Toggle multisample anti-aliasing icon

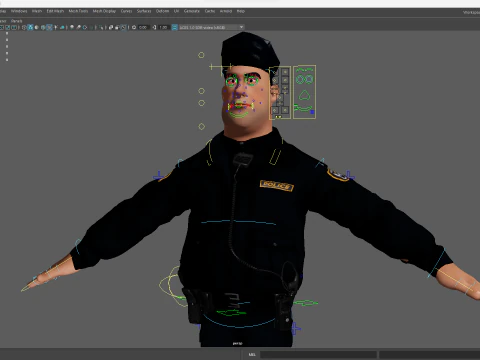pyautogui.click(x=85, y=27)
